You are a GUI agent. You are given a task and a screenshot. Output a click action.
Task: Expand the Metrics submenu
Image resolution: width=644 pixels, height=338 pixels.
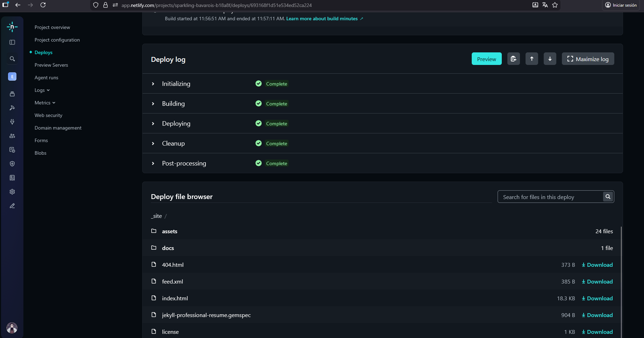click(x=45, y=103)
